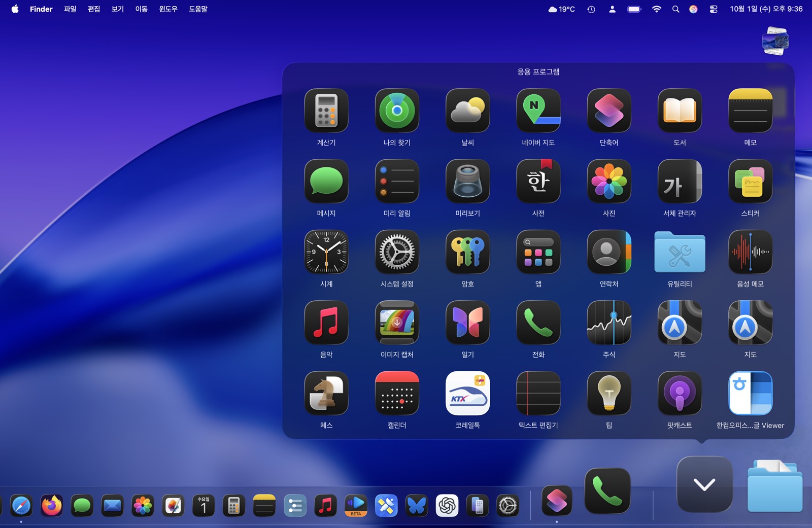The image size is (812, 528).
Task: Launch the 체스 chess app
Action: pos(326,393)
